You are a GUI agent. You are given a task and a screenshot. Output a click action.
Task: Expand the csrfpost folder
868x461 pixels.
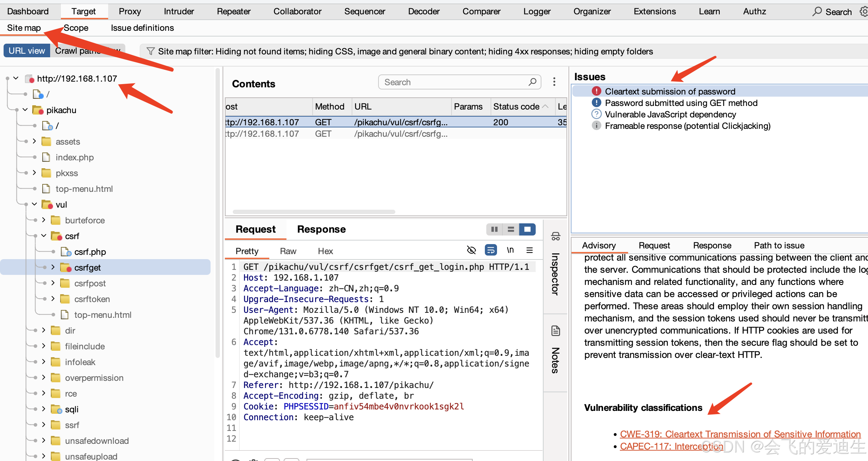click(x=53, y=283)
